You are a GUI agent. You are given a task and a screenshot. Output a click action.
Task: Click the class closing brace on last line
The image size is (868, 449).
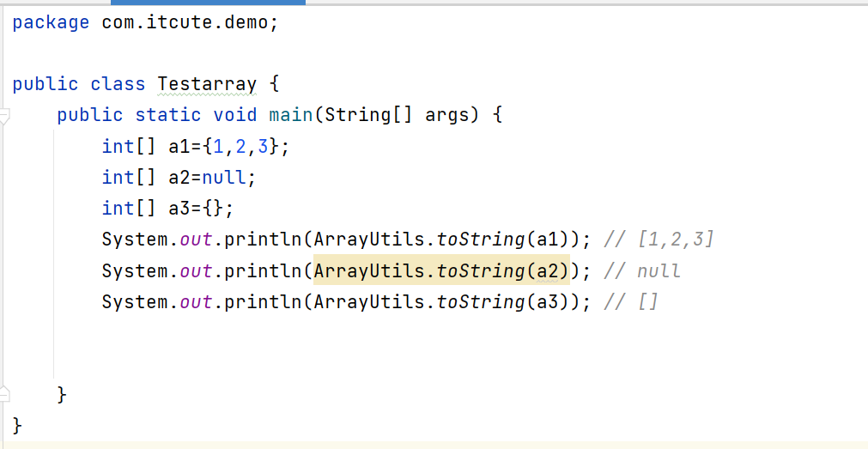[x=16, y=426]
